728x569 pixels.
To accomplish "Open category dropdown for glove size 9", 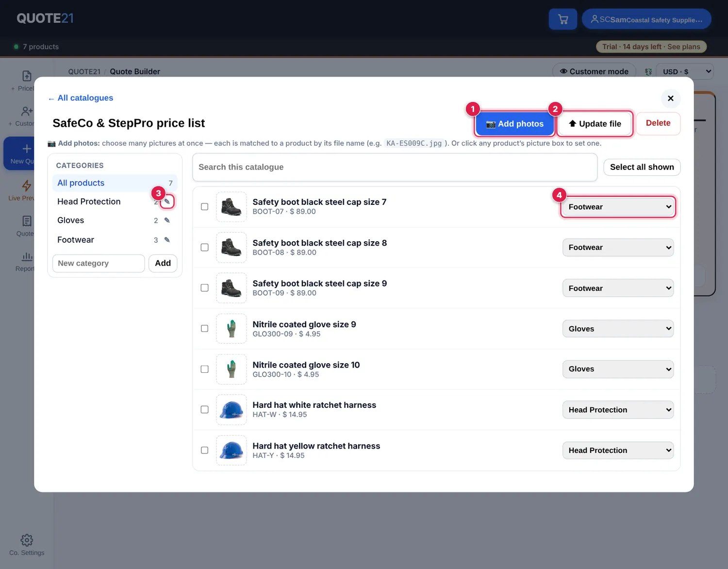I will [x=618, y=329].
